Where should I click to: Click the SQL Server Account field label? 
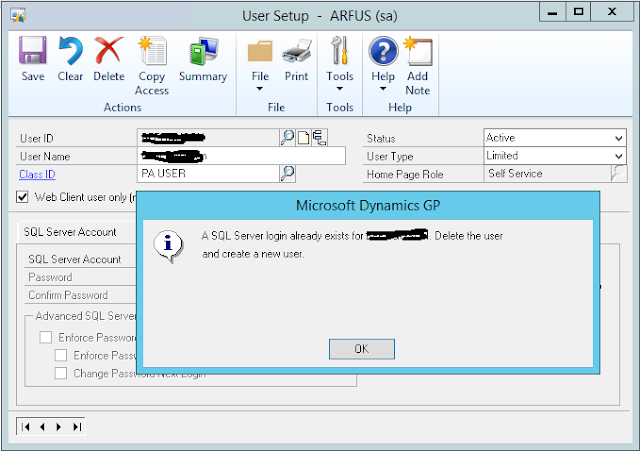pyautogui.click(x=75, y=259)
